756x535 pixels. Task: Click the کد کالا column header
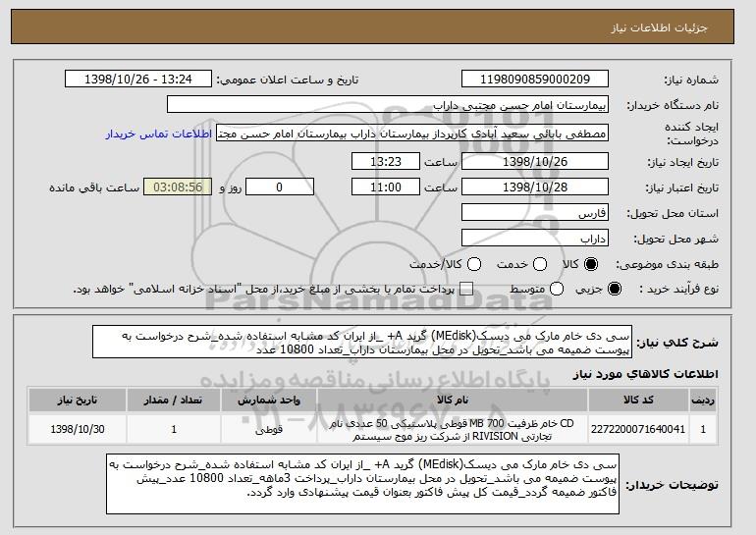coord(638,400)
